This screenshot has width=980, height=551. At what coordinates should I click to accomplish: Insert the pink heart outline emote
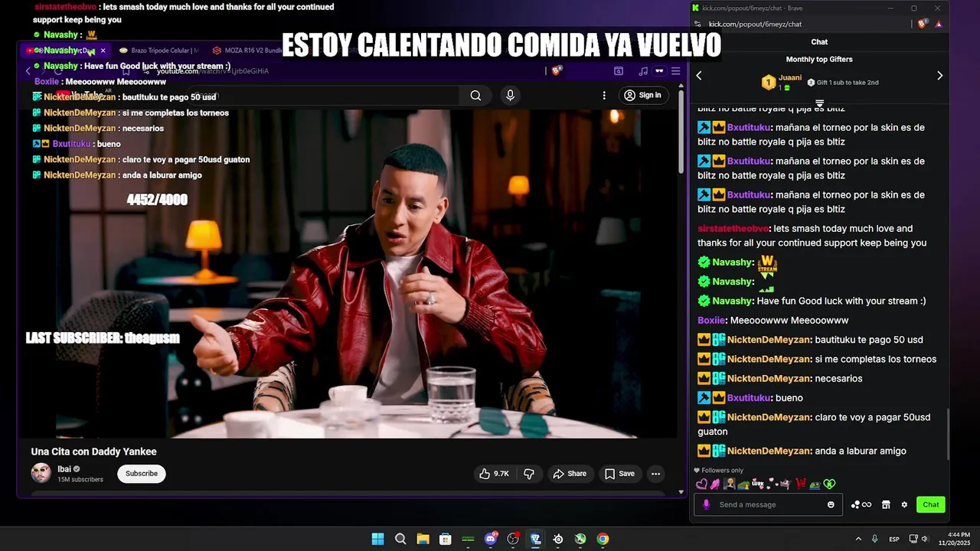pos(701,484)
